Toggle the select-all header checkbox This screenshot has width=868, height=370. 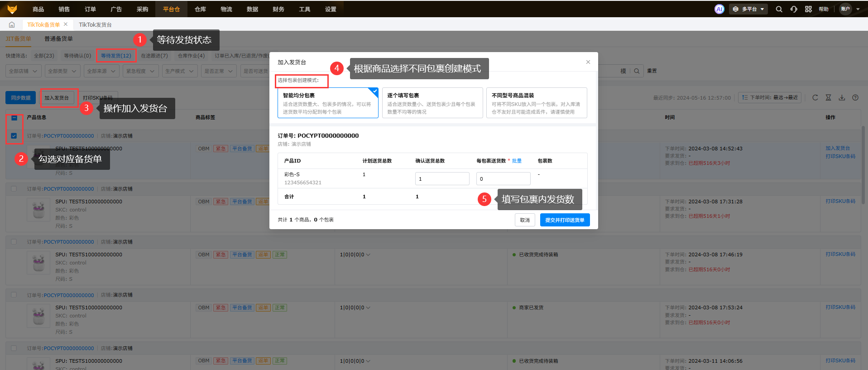click(x=14, y=118)
